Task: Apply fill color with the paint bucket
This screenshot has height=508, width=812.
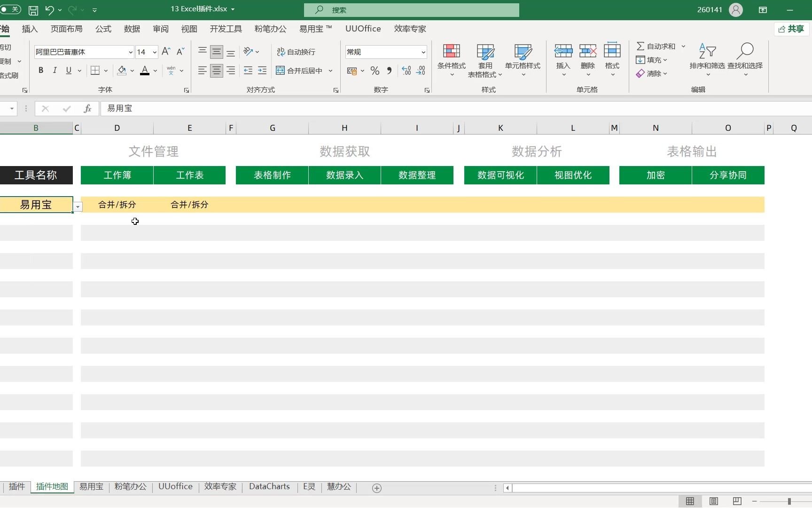Action: pos(122,71)
